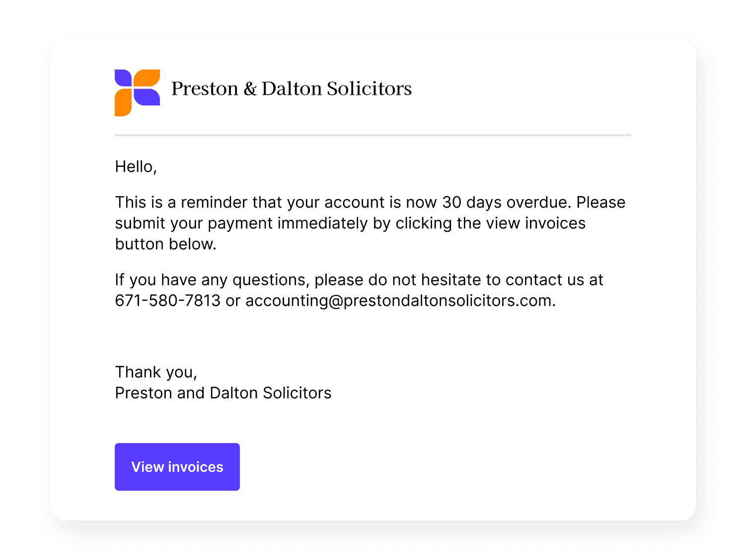
Task: Click the View invoices button
Action: click(177, 467)
